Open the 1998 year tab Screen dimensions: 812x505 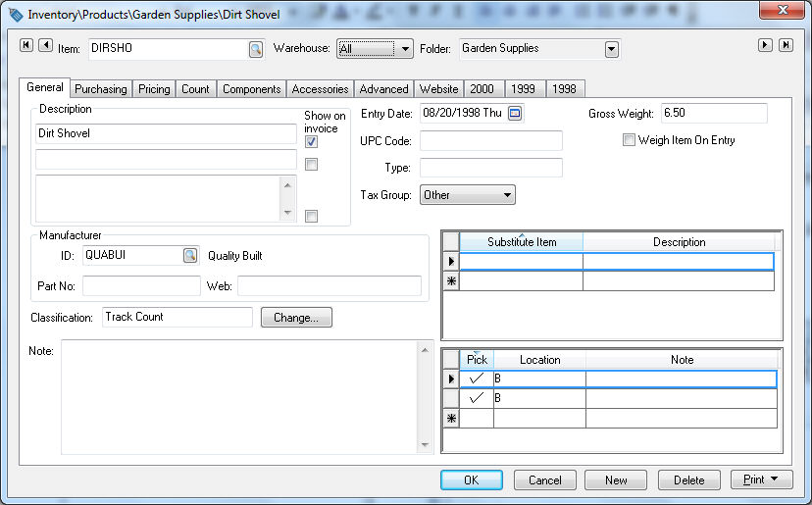tap(565, 89)
